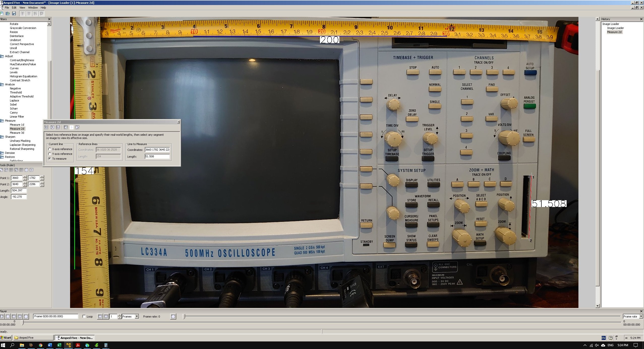
Task: Click the Amped Five - New Do... taskbar button
Action: click(75, 338)
